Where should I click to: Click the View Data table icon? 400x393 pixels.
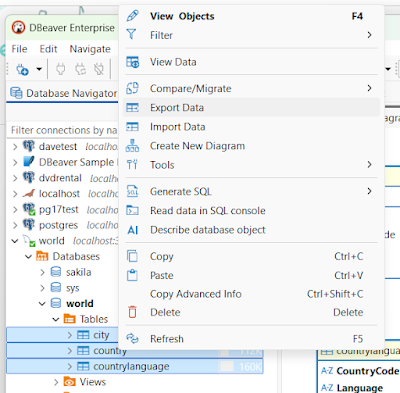tap(132, 62)
